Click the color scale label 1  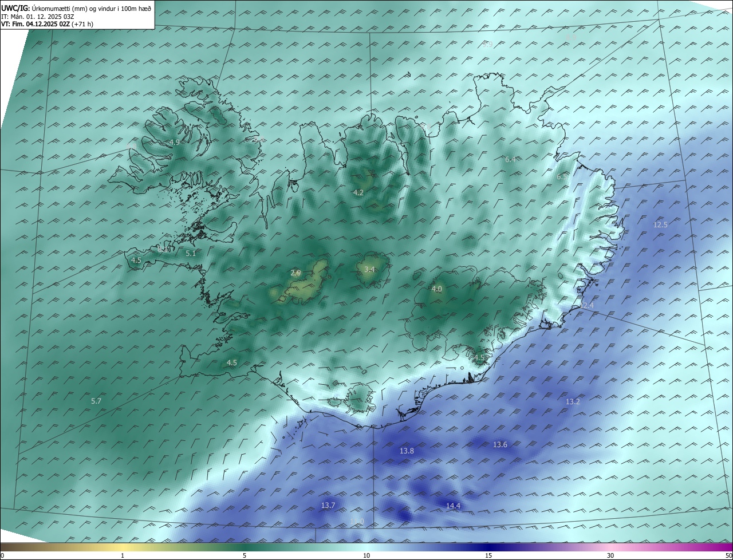pos(123,555)
